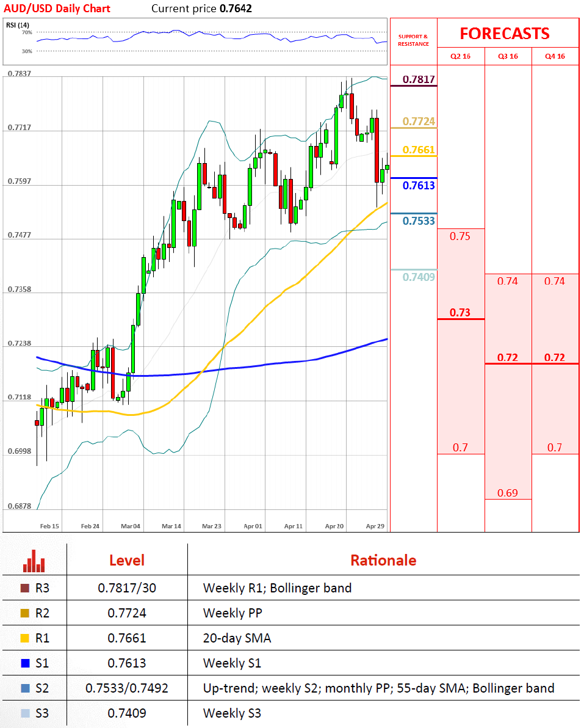The image size is (584, 728).
Task: Click the Feb 15 date axis label
Action: (x=49, y=526)
